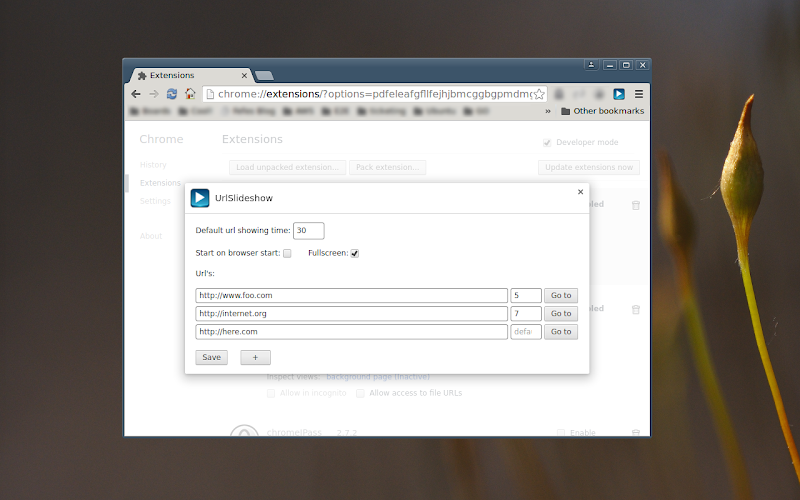Click the browser back arrow

click(x=136, y=94)
